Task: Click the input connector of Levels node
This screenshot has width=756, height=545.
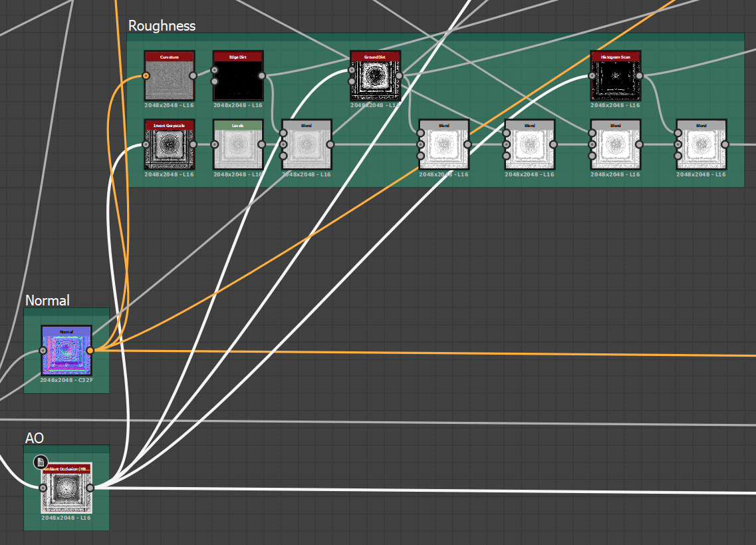Action: coord(215,144)
